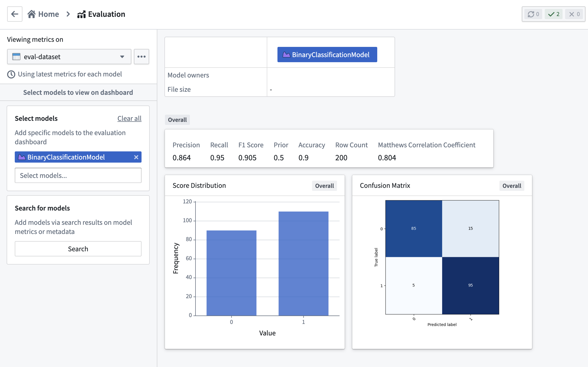Click confusion matrix cell showing 5
Screen dimensions: 588x367
(x=414, y=285)
